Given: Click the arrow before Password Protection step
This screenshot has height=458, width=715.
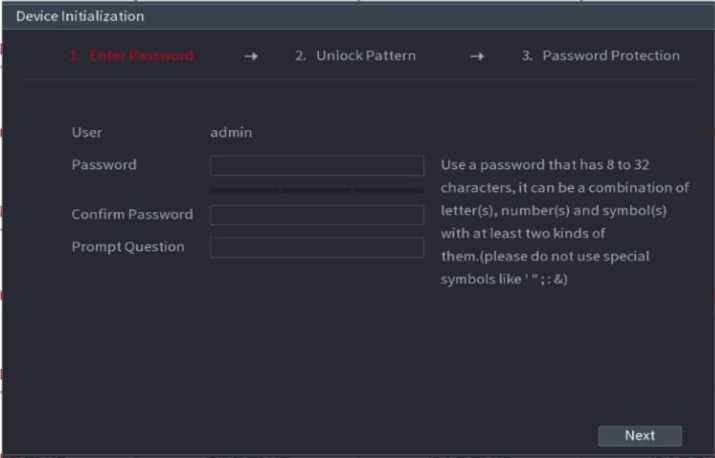Looking at the screenshot, I should tap(478, 56).
